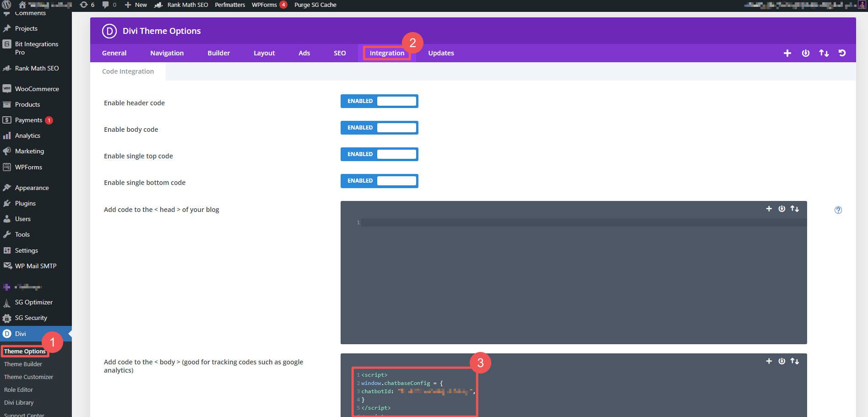868x417 pixels.
Task: Click Purge SG Cache in the admin bar
Action: pos(315,5)
